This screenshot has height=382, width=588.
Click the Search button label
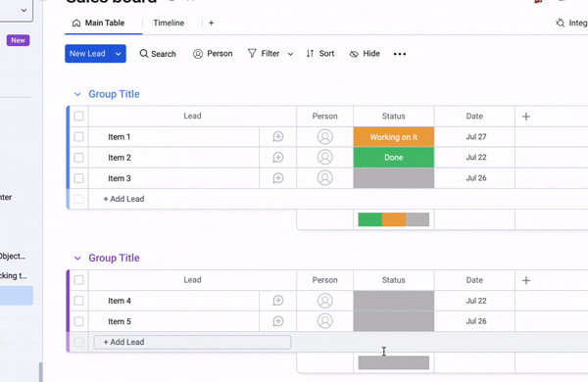coord(164,54)
